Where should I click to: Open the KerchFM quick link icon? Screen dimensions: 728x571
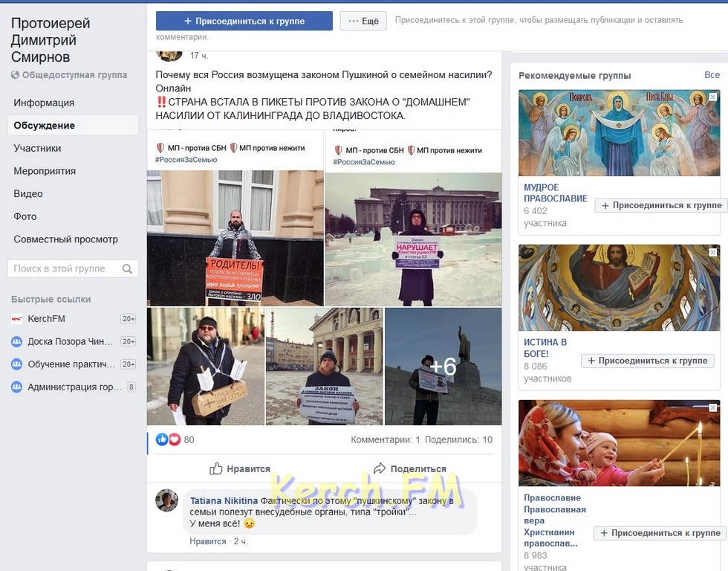coord(16,319)
